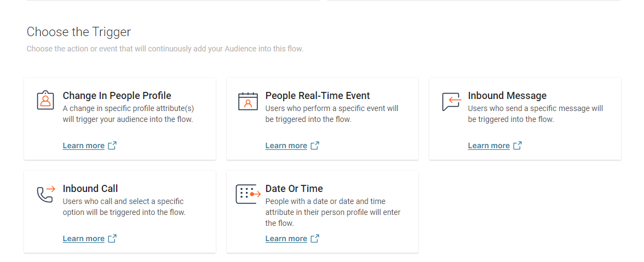Pick the Inbound Message trigger heading
644x262 pixels.
click(x=507, y=96)
